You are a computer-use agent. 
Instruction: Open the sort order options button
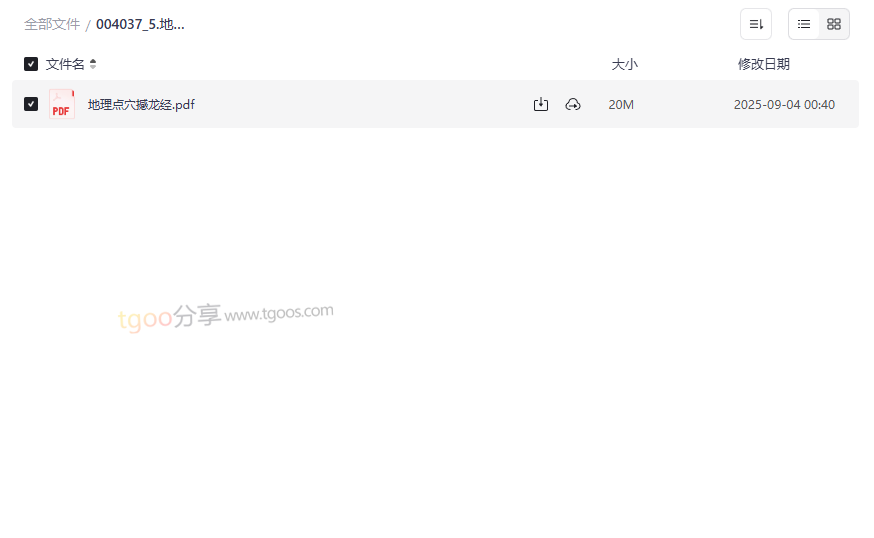click(756, 24)
